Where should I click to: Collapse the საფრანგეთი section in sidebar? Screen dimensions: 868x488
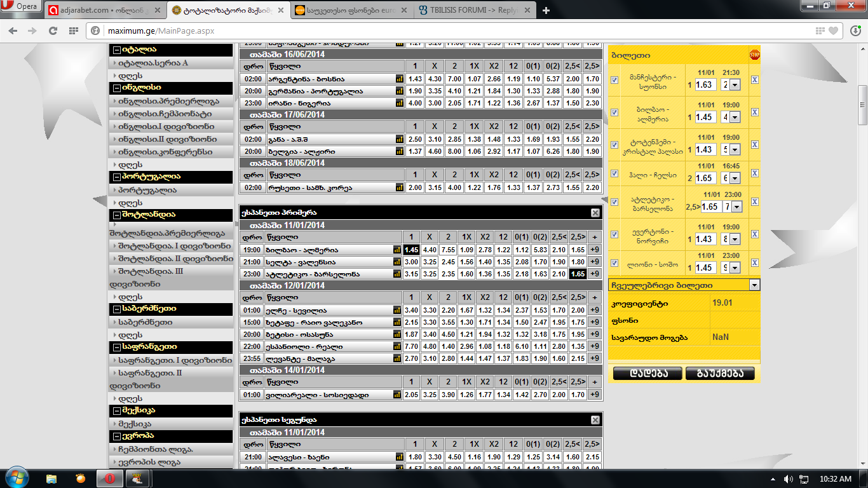116,347
